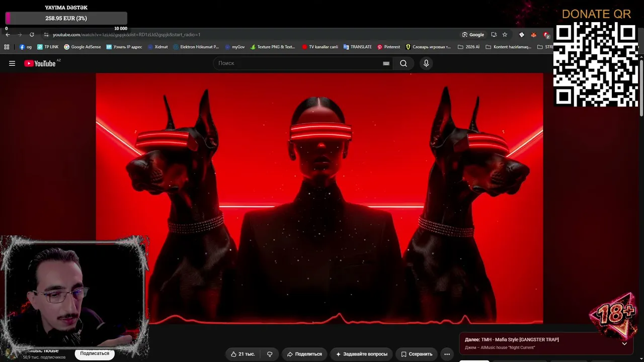
Task: Reload the page with the refresh icon
Action: 32,35
